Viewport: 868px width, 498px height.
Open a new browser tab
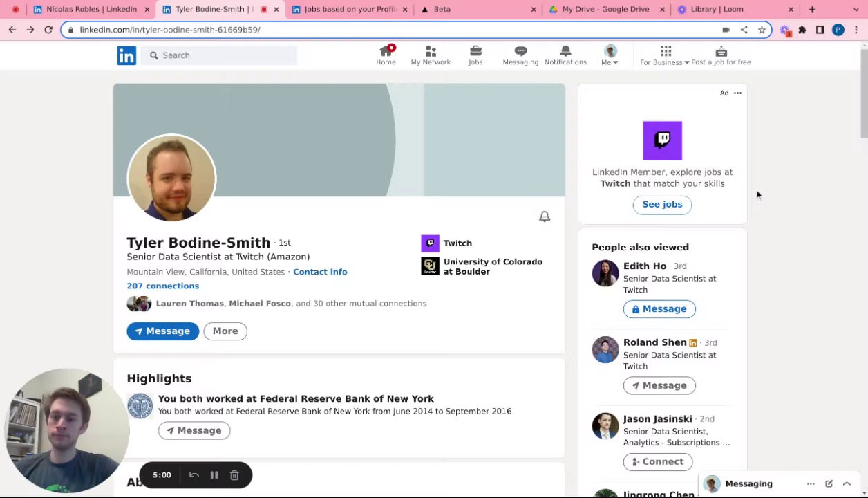[812, 10]
